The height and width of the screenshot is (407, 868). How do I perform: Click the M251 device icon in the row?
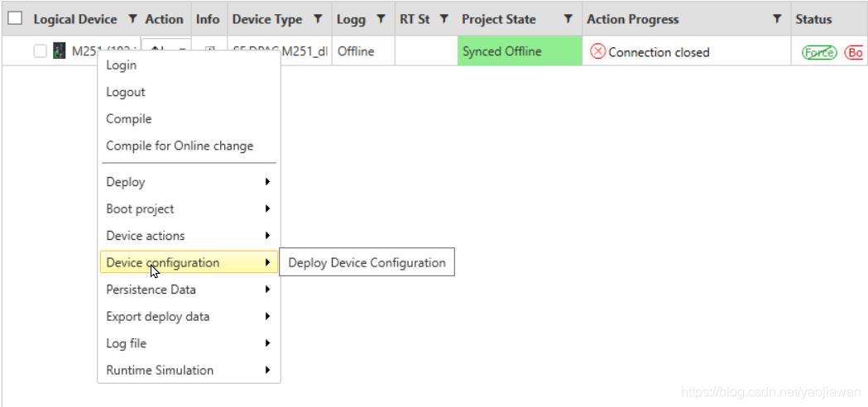tap(60, 51)
